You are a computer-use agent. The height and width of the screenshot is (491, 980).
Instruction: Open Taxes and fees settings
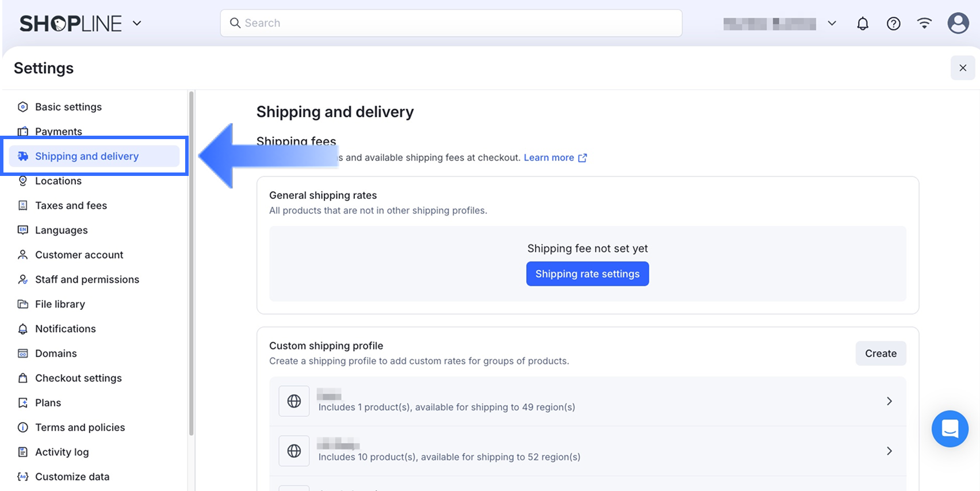(x=71, y=206)
